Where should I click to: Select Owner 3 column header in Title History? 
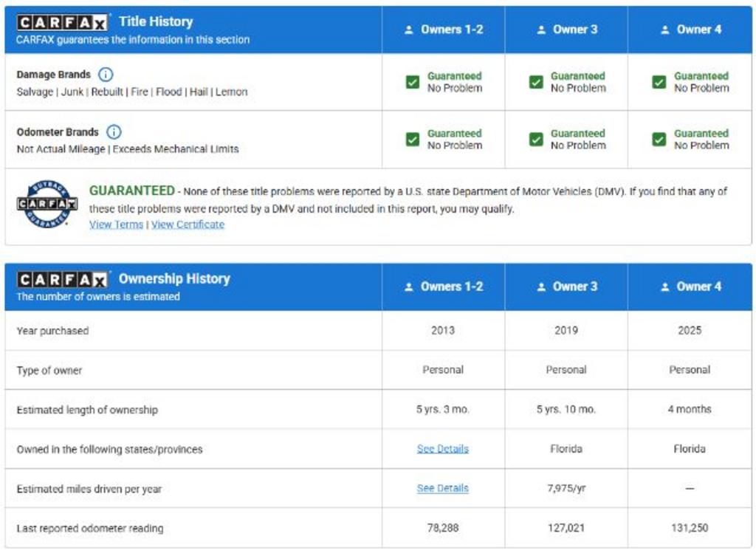coord(566,30)
